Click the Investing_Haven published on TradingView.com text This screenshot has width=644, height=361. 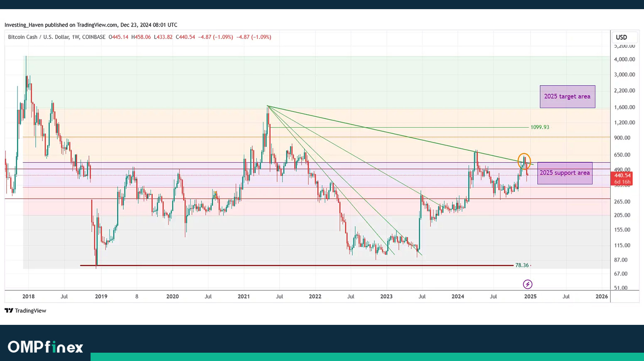[x=91, y=25]
